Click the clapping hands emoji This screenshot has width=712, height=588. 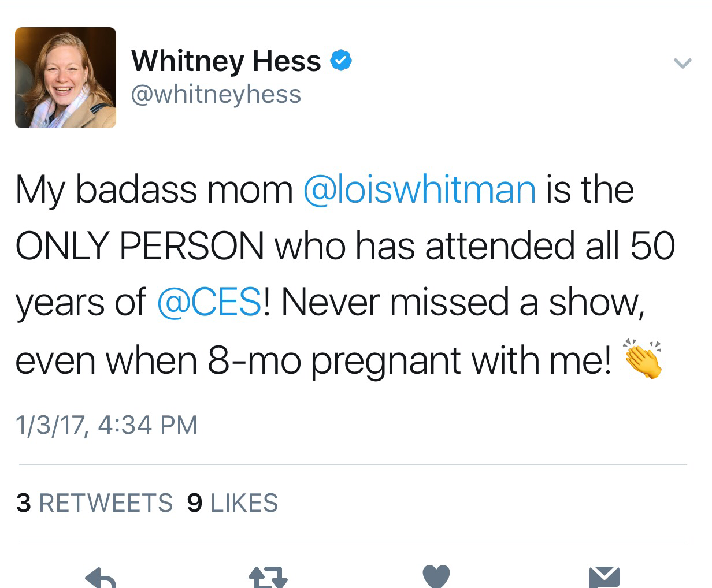641,359
